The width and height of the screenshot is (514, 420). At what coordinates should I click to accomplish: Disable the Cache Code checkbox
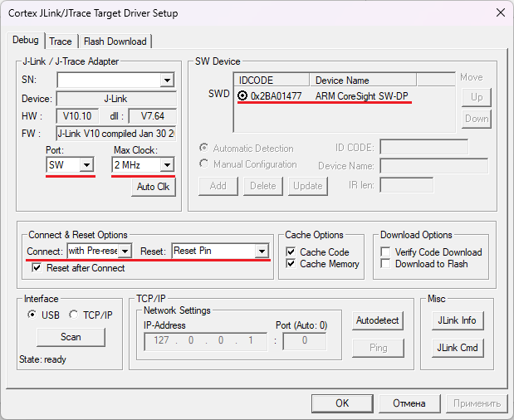coord(291,252)
